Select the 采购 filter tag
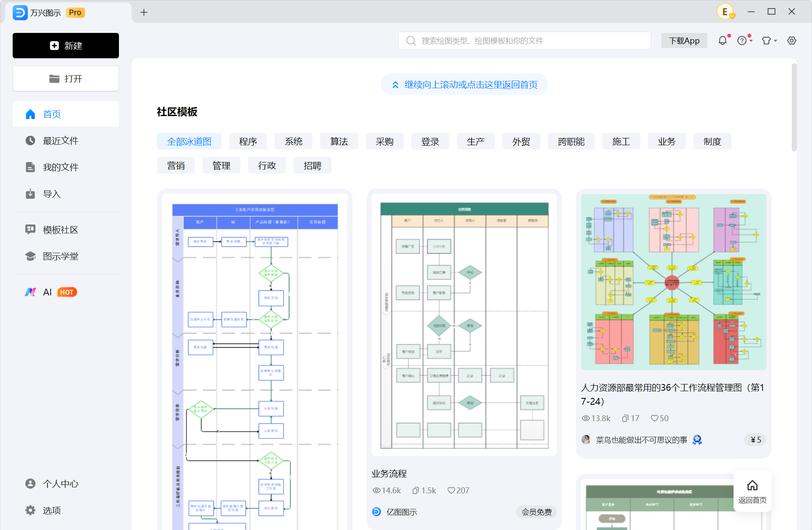 384,141
